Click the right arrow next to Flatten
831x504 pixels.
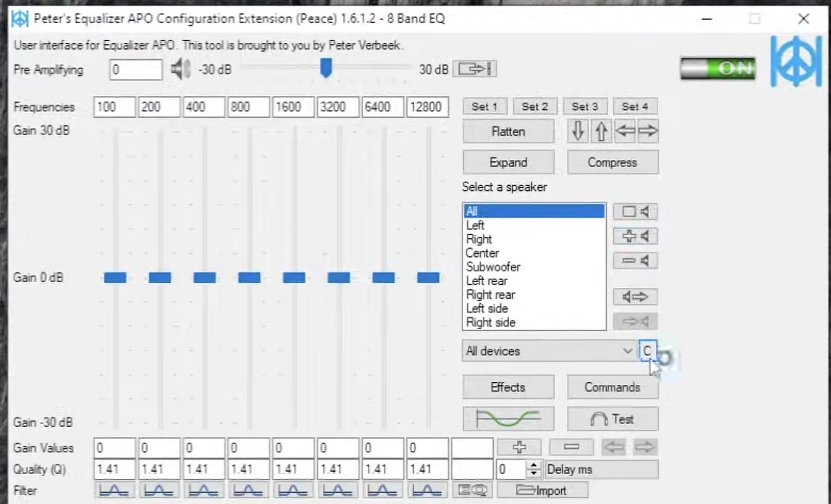point(648,131)
